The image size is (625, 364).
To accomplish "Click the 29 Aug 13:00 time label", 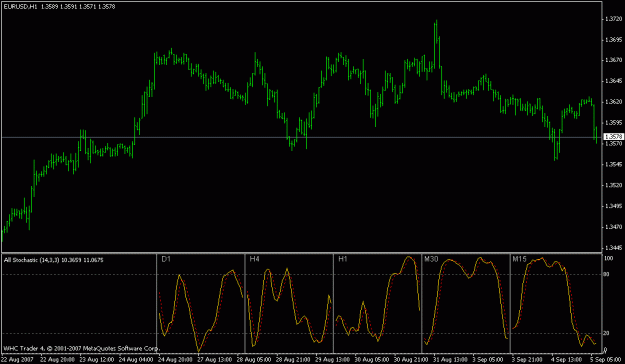I will coord(333,360).
